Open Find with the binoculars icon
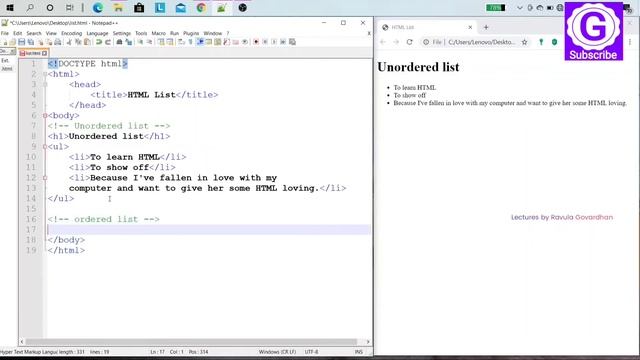640x360 pixels. (119, 42)
